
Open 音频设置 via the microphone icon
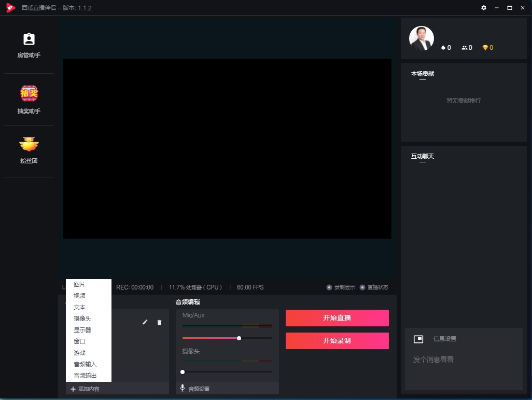tap(182, 388)
